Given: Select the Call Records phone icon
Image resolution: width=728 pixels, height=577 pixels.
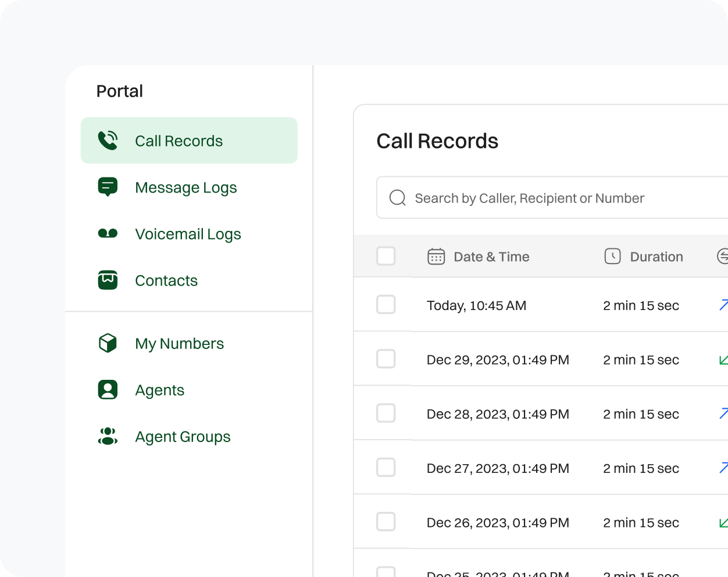Looking at the screenshot, I should click(x=108, y=140).
